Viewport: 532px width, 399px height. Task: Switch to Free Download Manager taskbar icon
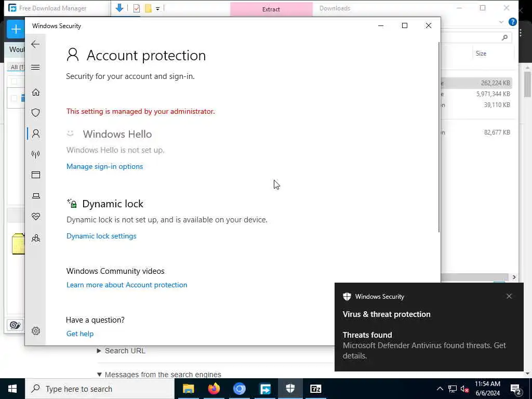(x=265, y=389)
